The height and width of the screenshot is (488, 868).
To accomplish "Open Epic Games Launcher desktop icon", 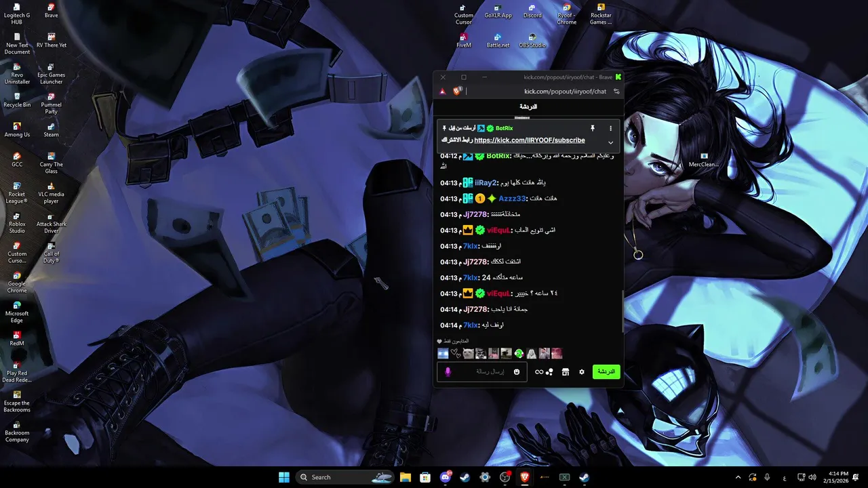I will click(x=51, y=73).
